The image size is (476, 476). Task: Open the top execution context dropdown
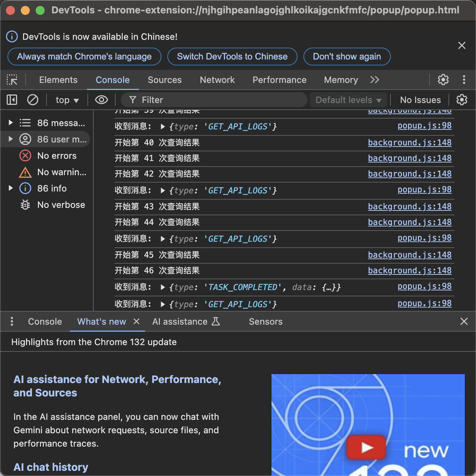coord(67,100)
